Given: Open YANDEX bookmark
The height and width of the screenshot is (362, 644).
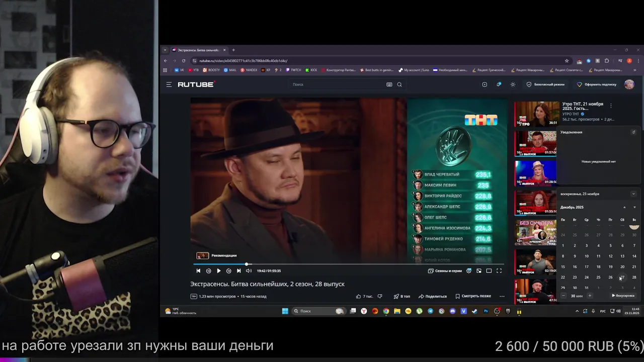Looking at the screenshot, I should tap(249, 70).
